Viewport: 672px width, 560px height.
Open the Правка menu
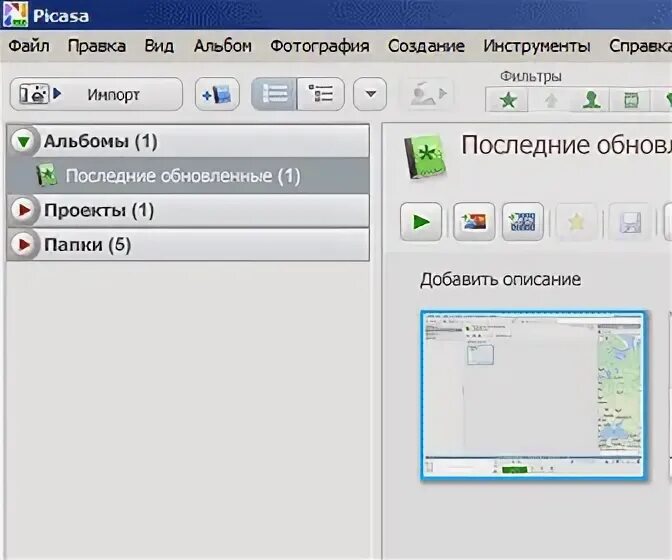[x=97, y=46]
